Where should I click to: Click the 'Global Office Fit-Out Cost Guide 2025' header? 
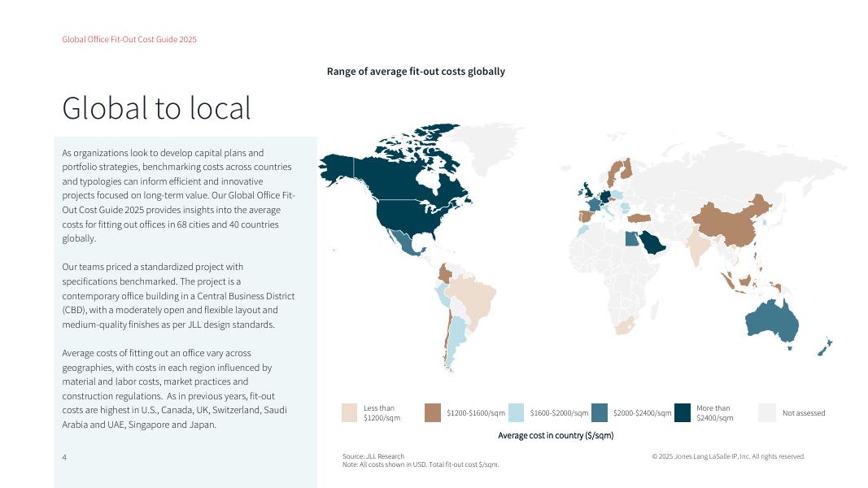(x=129, y=39)
